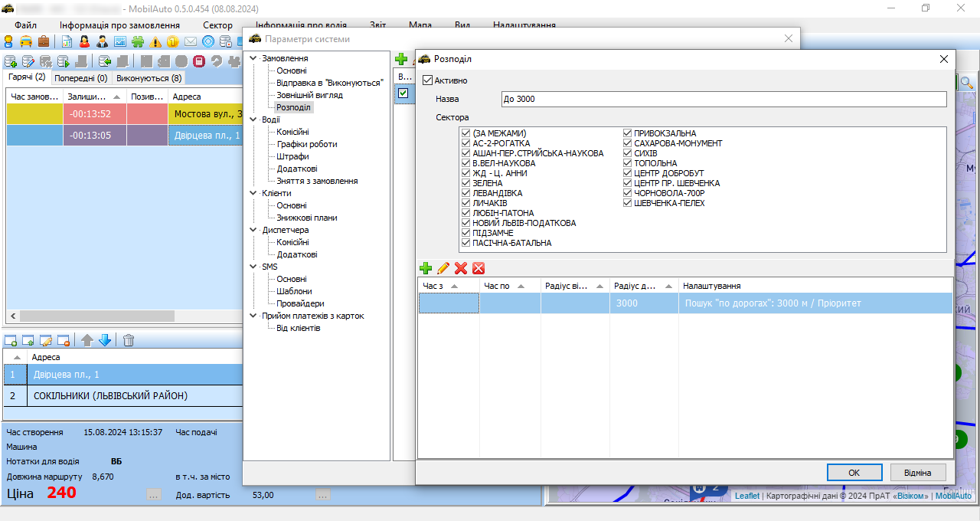
Task: Click the green plus add-range icon
Action: tap(426, 268)
